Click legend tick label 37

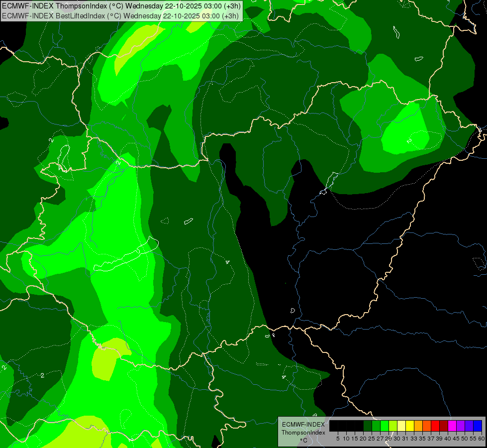[430, 439]
